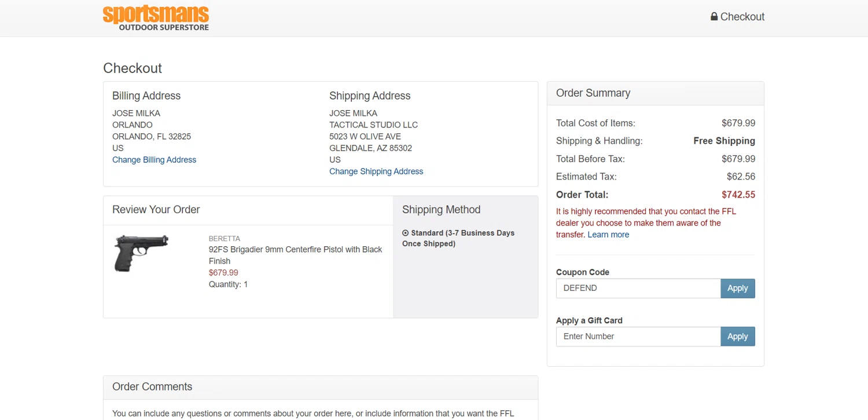Click the Checkout lock icon
Image resolution: width=868 pixels, height=420 pixels.
[x=714, y=17]
